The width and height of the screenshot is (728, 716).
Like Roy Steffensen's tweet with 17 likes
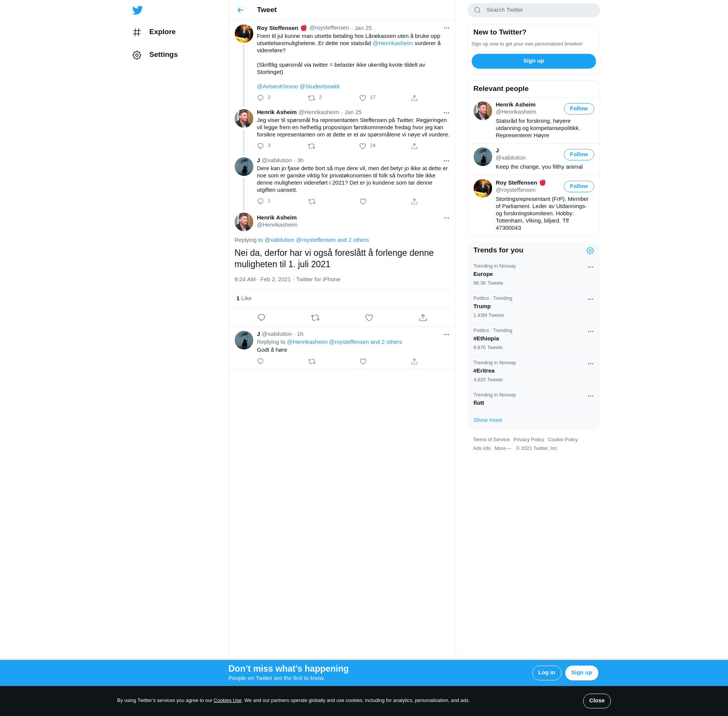362,98
